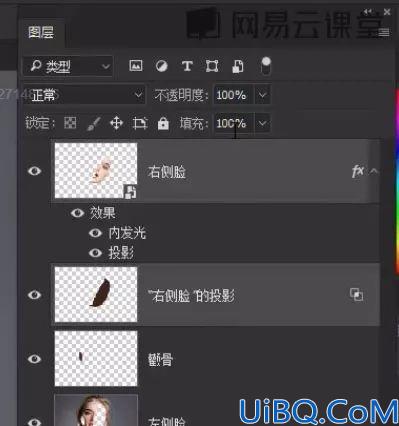Viewport: 399px width, 426px height.
Task: Open the 正常 blend mode dropdown
Action: pos(84,95)
